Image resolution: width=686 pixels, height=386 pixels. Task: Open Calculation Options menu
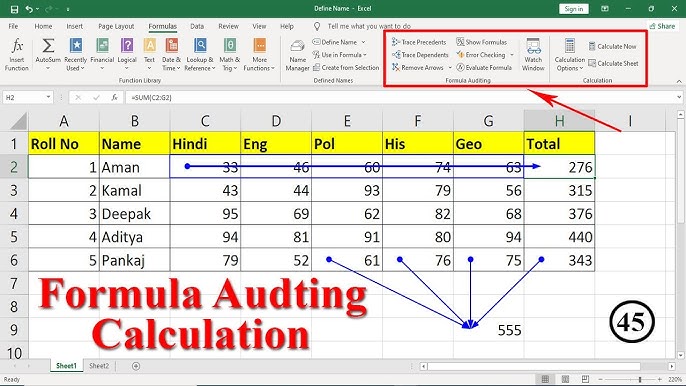point(569,54)
